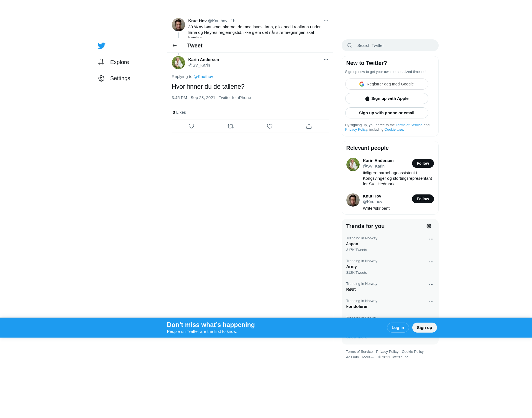The height and width of the screenshot is (418, 532).
Task: Open the @Knuthov mention link
Action: coord(203,77)
